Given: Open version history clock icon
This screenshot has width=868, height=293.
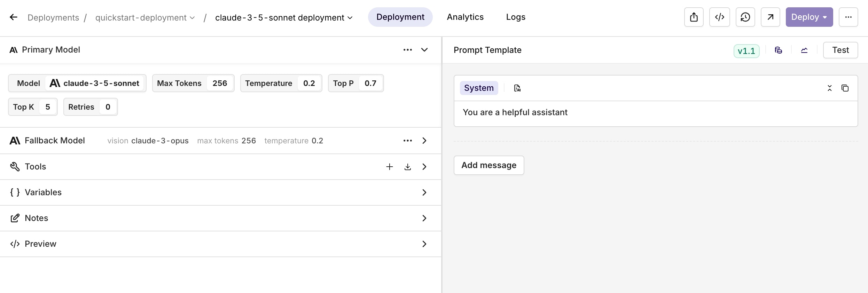Looking at the screenshot, I should pyautogui.click(x=745, y=17).
